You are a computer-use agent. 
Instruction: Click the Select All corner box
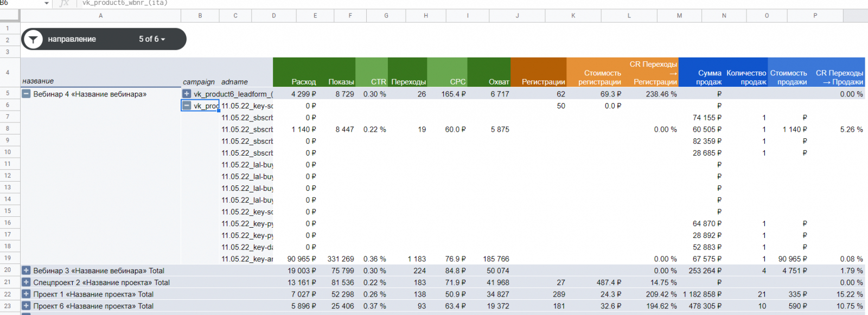coord(10,16)
